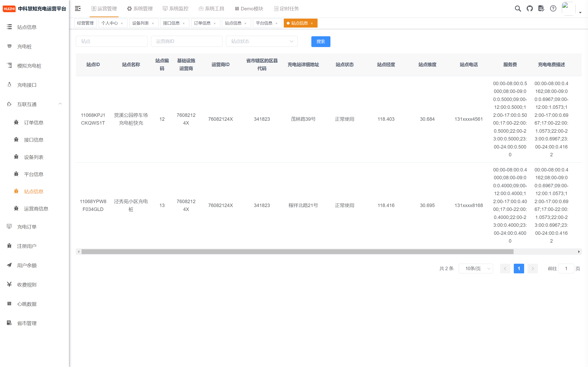The height and width of the screenshot is (367, 588).
Task: Collapse the sidebar with the hamburger icon
Action: point(77,8)
